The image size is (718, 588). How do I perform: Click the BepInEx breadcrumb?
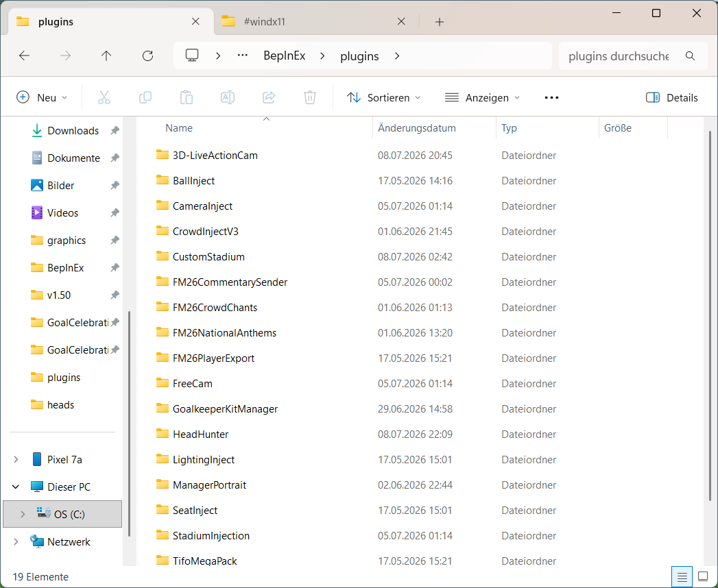coord(285,56)
